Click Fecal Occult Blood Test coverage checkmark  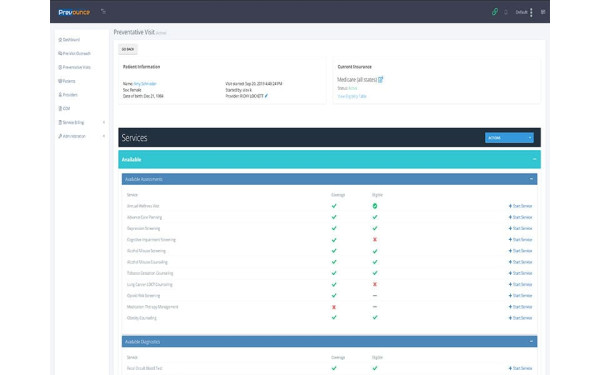334,368
